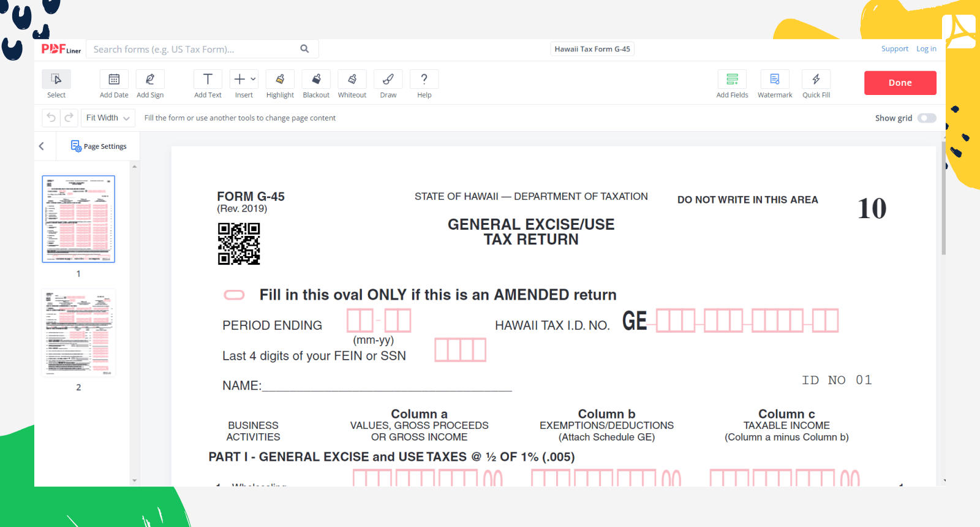Click the Last 4 digits FEIN field
The image size is (980, 527).
[x=461, y=350]
